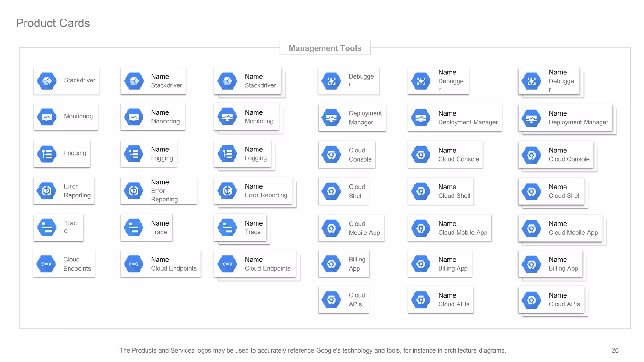This screenshot has height=362, width=644.
Task: Click the 'Error Reporting' label in the card without a Name line
Action: (77, 191)
